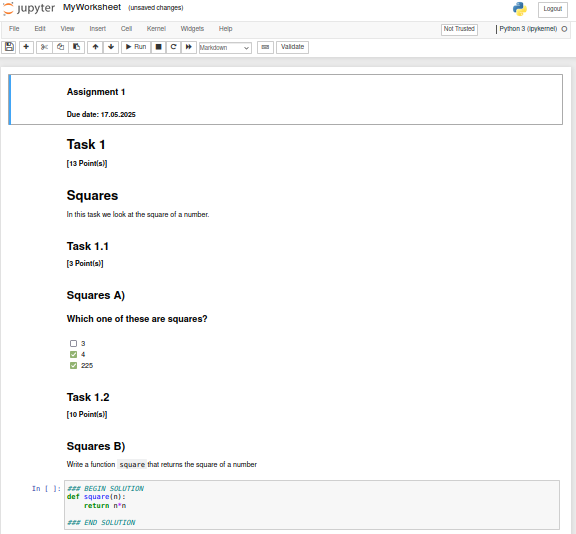Screen dimensions: 576x534
Task: Restart kernel and run all fast-forward icon
Action: pos(188,47)
